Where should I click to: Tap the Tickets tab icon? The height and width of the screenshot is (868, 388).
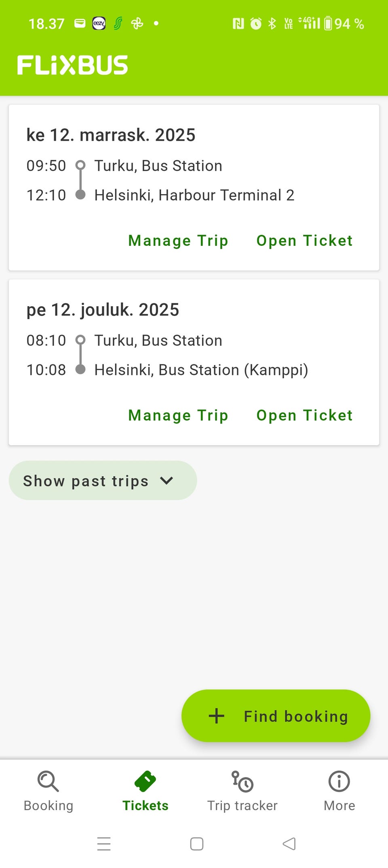coord(145,781)
